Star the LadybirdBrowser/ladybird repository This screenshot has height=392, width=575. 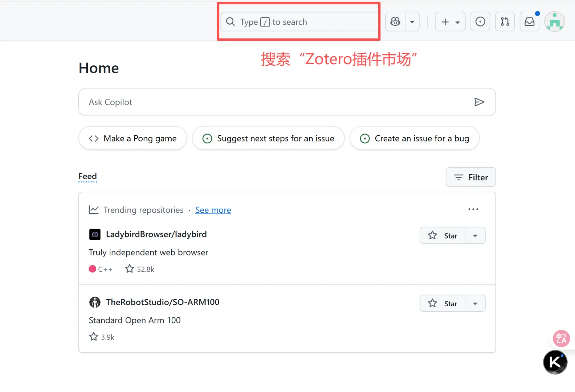(443, 236)
